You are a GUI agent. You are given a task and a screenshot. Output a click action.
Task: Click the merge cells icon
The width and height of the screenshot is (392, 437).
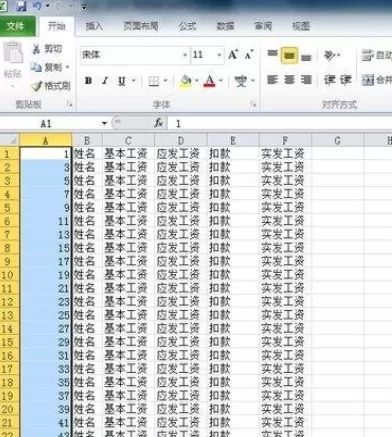368,80
